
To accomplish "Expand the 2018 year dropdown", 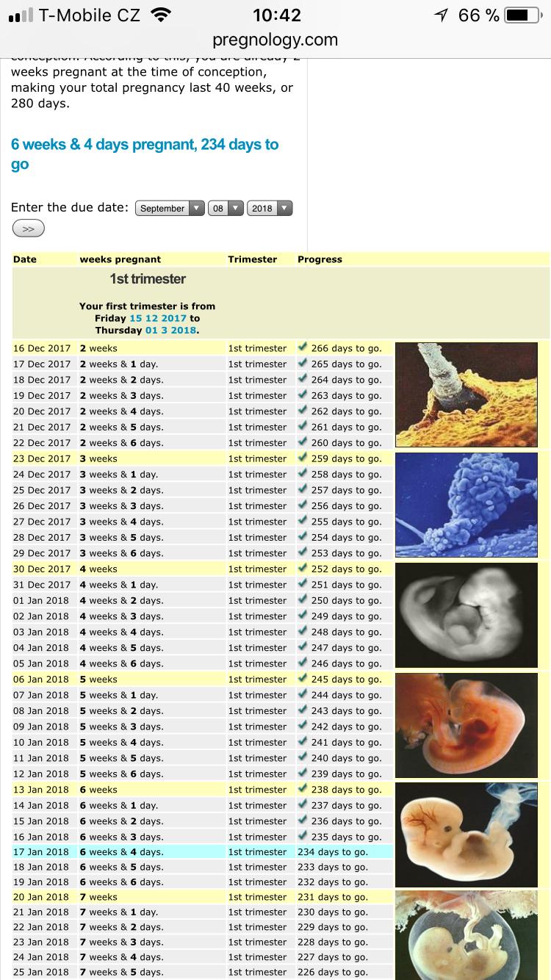I will (x=270, y=209).
